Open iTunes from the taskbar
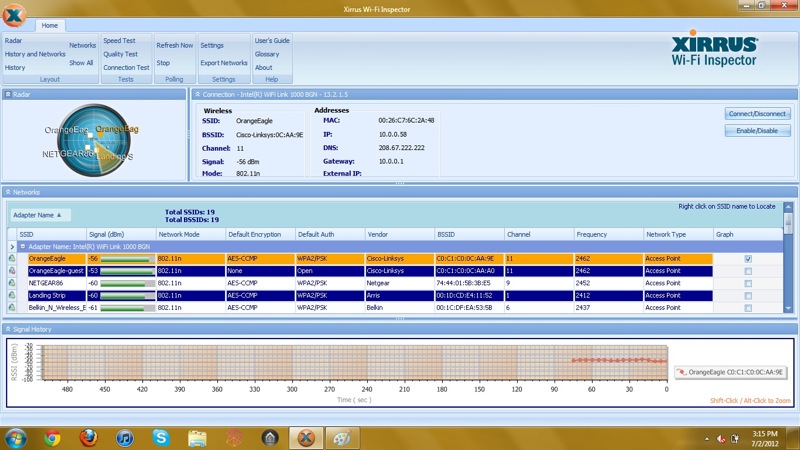Viewport: 800px width, 450px height. (x=124, y=438)
